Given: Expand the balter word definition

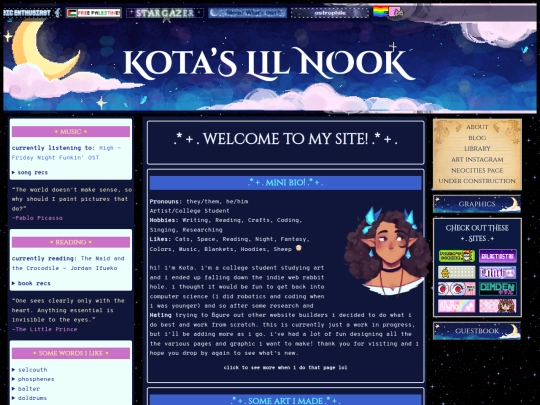Looking at the screenshot, I should coord(26,388).
